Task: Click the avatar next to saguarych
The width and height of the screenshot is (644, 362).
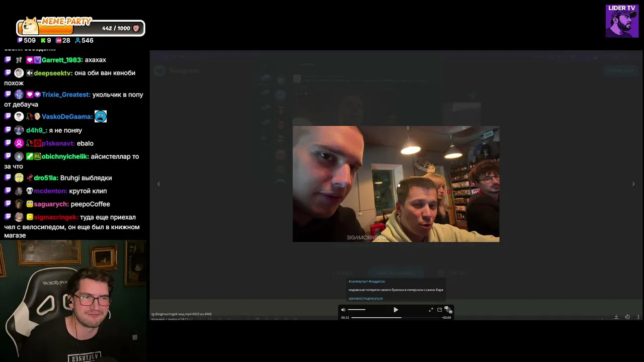Action: click(x=19, y=204)
